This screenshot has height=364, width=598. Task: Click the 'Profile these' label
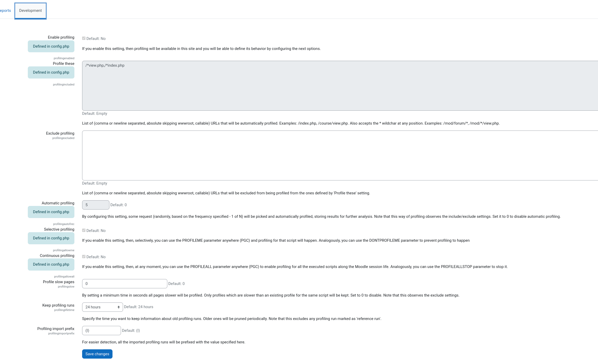(x=64, y=64)
